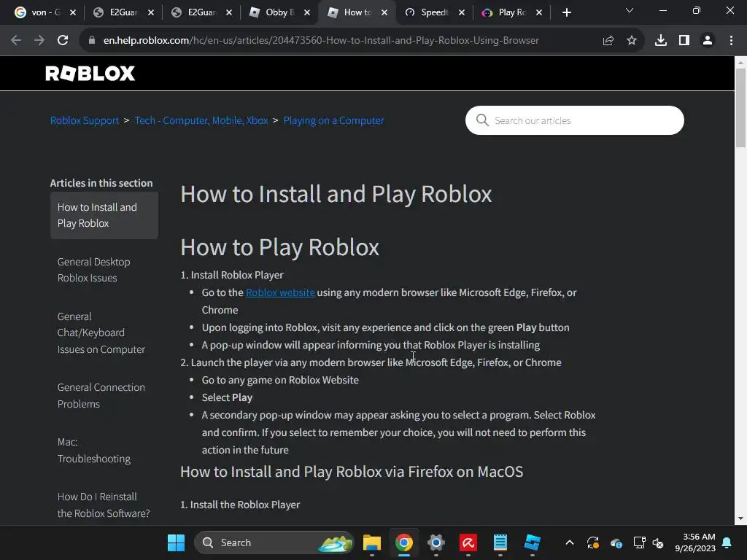Go back to the previous page
The width and height of the screenshot is (747, 560).
click(16, 41)
